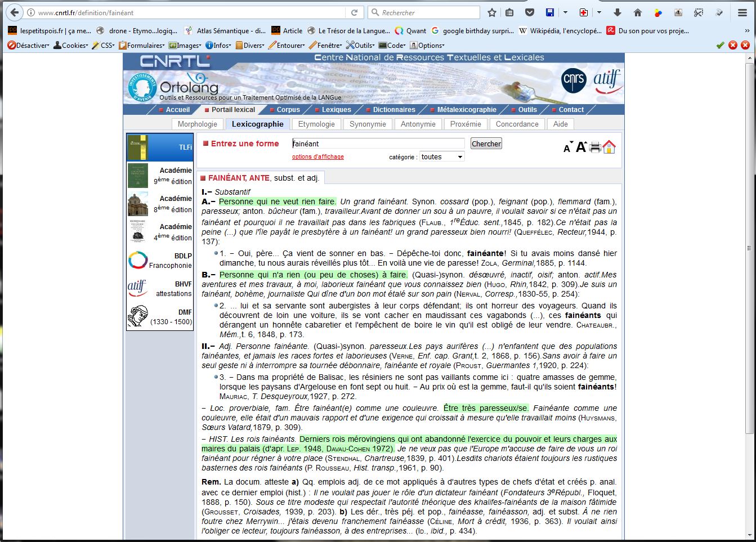Open the BHVF attestations source

click(160, 289)
